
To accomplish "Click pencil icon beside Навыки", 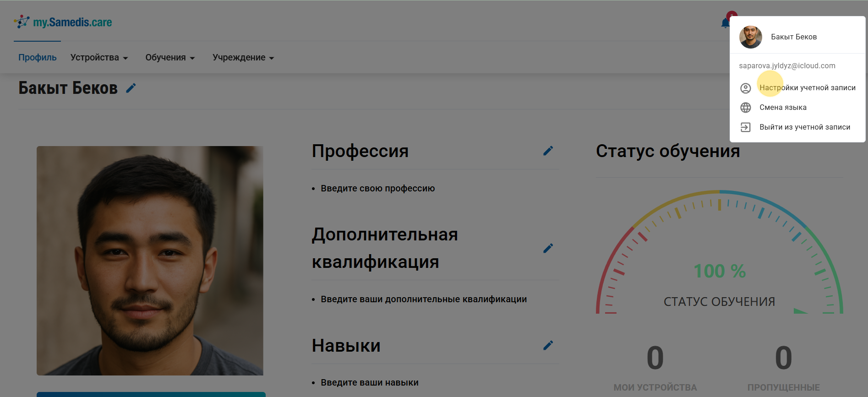I will [x=548, y=345].
